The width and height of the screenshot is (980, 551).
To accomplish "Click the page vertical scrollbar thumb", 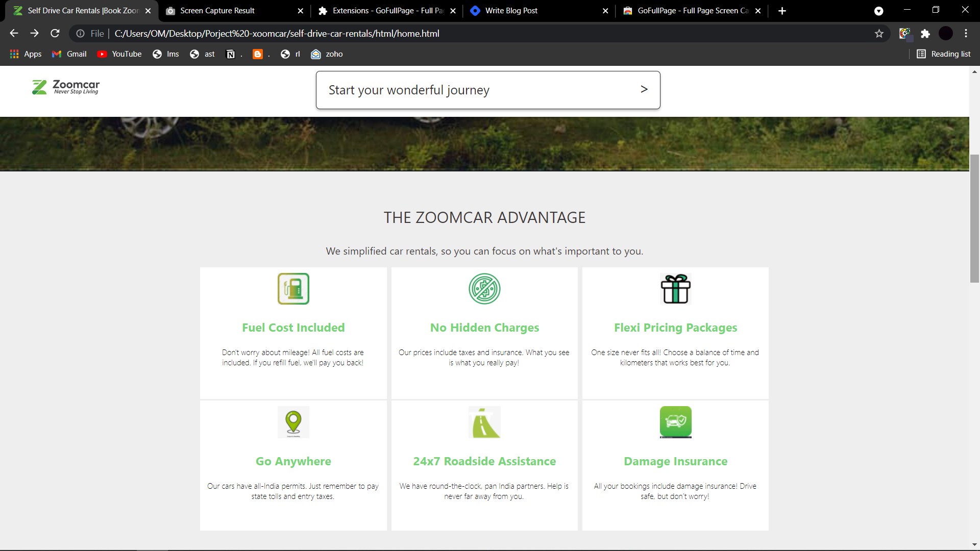I will (x=974, y=219).
